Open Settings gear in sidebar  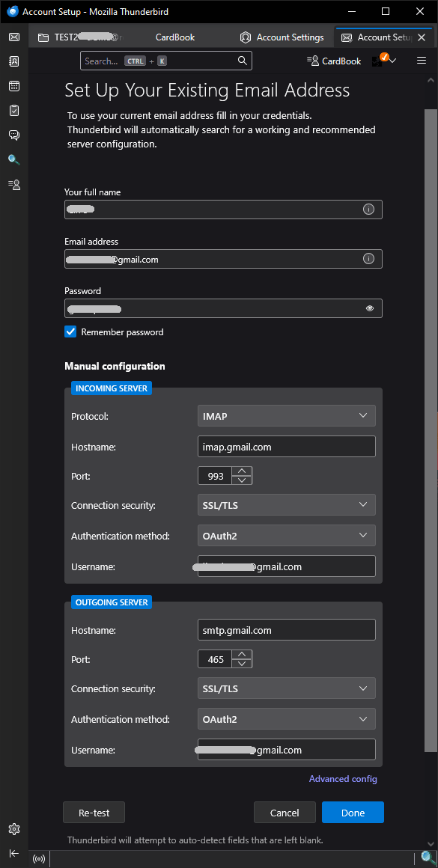(14, 828)
